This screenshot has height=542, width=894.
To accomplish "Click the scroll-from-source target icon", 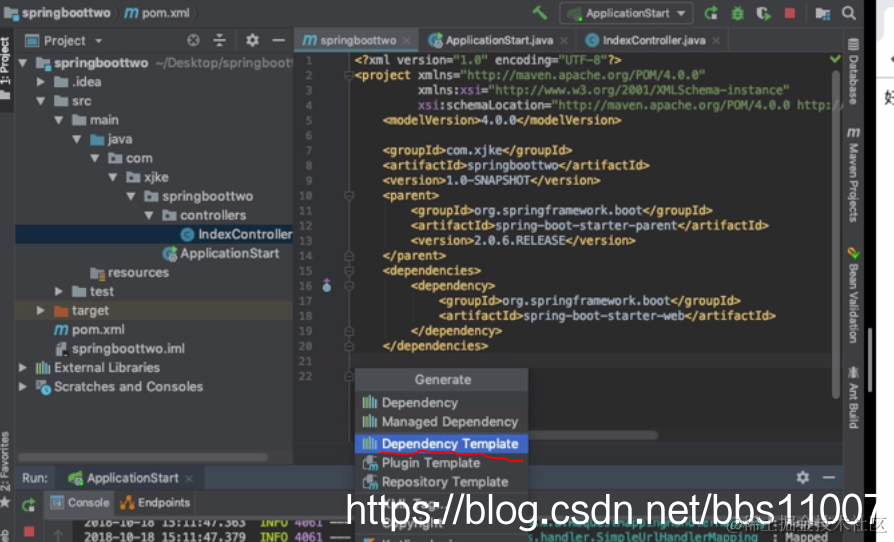I will [193, 40].
